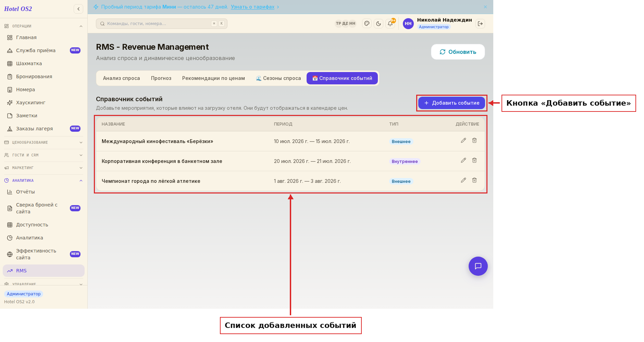
Task: Open Заказы лагеря page
Action: click(x=44, y=129)
